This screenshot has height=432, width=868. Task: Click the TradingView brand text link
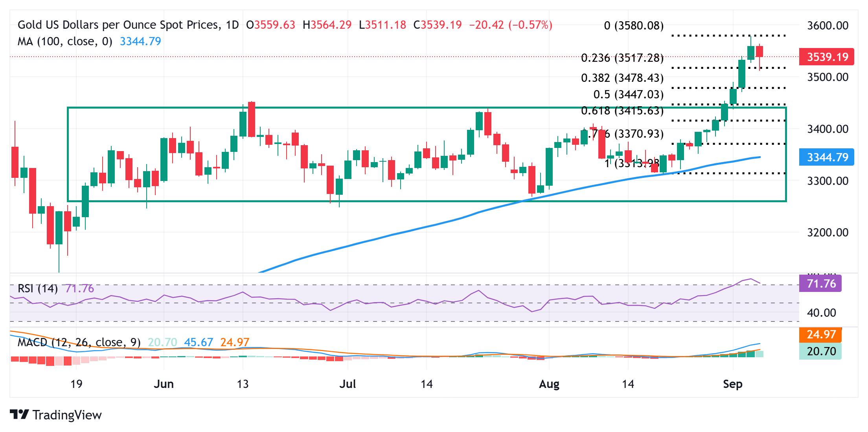coord(67,415)
